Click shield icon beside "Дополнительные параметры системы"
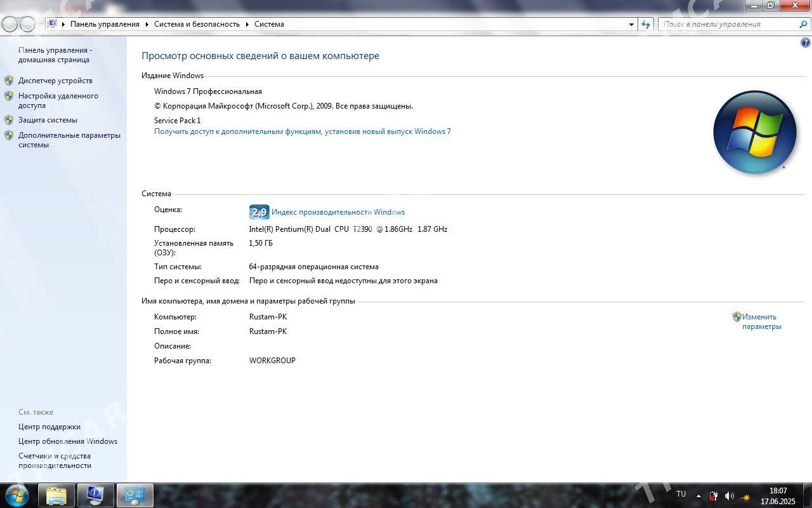812x508 pixels. point(9,135)
